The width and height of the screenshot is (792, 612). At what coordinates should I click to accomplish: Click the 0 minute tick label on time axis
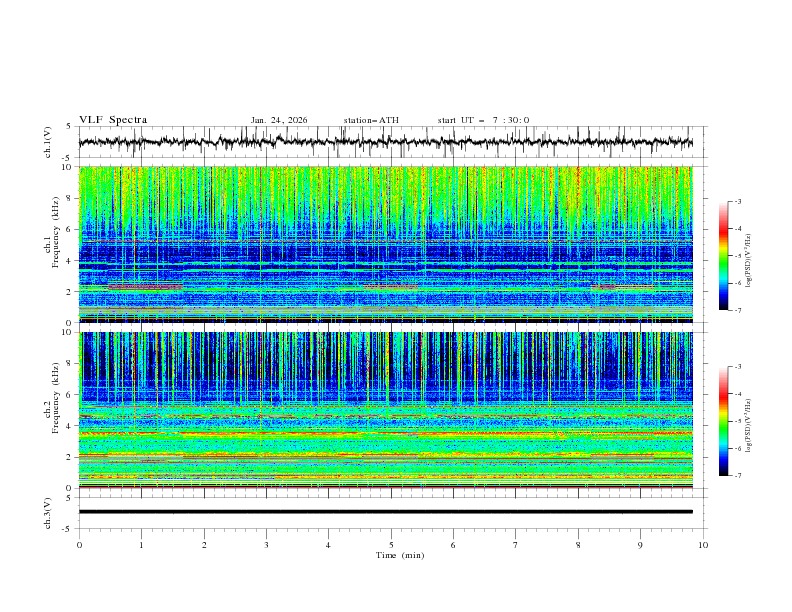pos(80,545)
